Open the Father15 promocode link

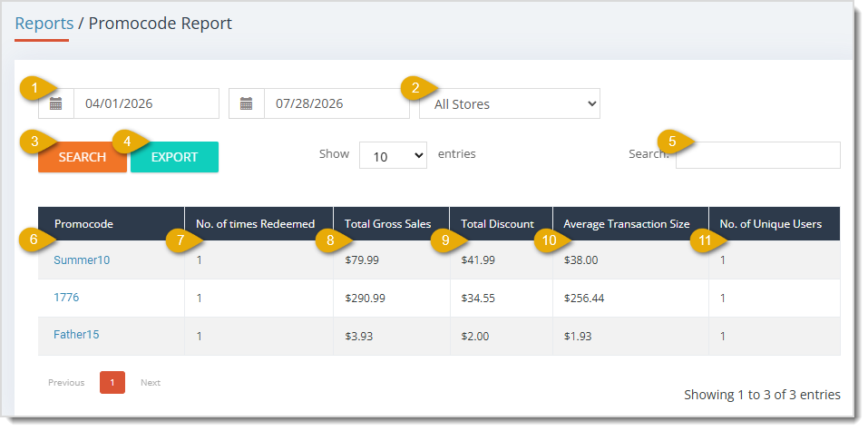coord(76,335)
